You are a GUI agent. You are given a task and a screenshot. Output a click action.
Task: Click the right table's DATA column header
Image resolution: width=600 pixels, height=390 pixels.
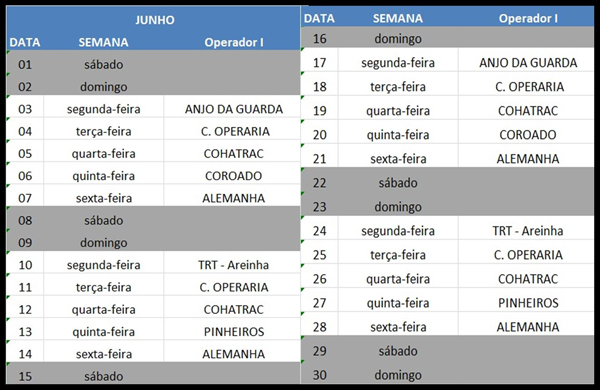pos(319,18)
